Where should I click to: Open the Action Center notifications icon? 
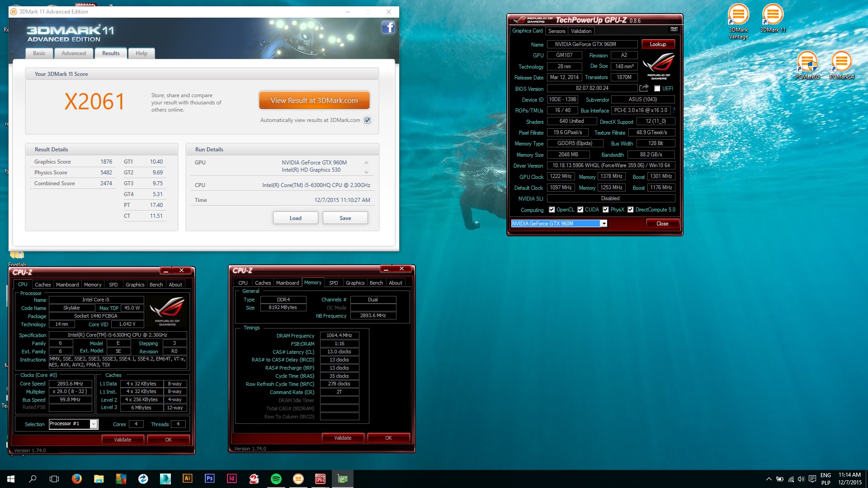(x=812, y=479)
